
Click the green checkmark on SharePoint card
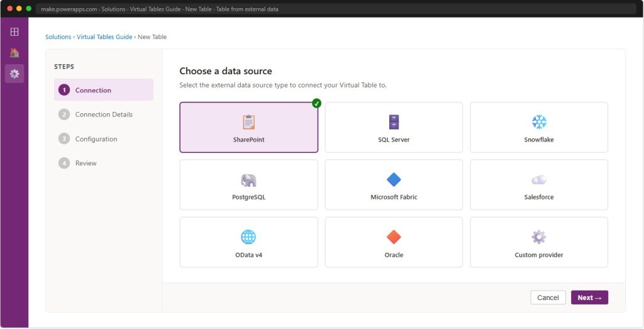[316, 103]
